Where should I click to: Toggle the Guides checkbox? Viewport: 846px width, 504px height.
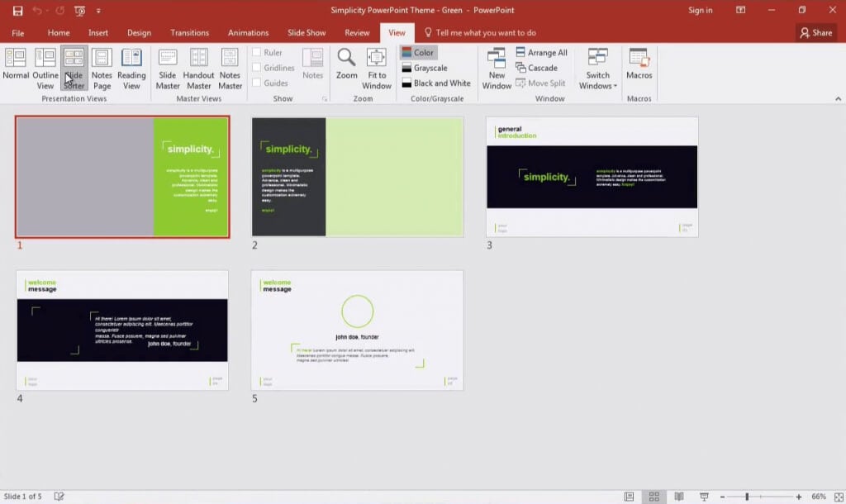(x=257, y=83)
